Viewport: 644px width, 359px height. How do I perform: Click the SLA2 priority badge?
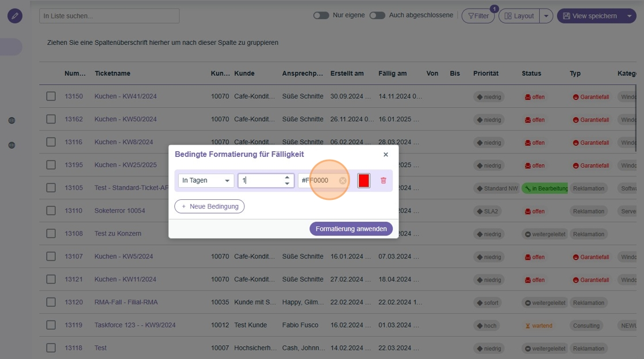(x=488, y=211)
